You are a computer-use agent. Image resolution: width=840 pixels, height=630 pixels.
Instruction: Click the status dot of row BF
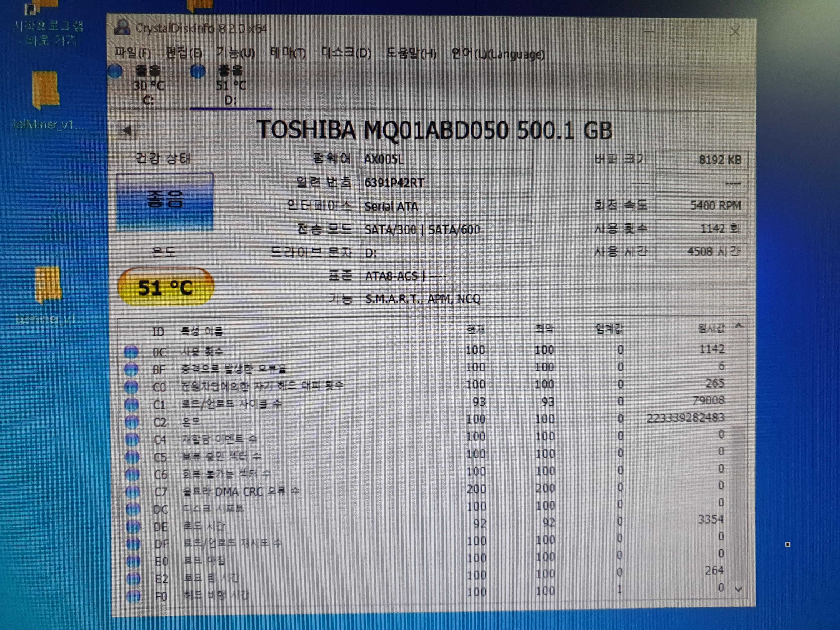(131, 369)
